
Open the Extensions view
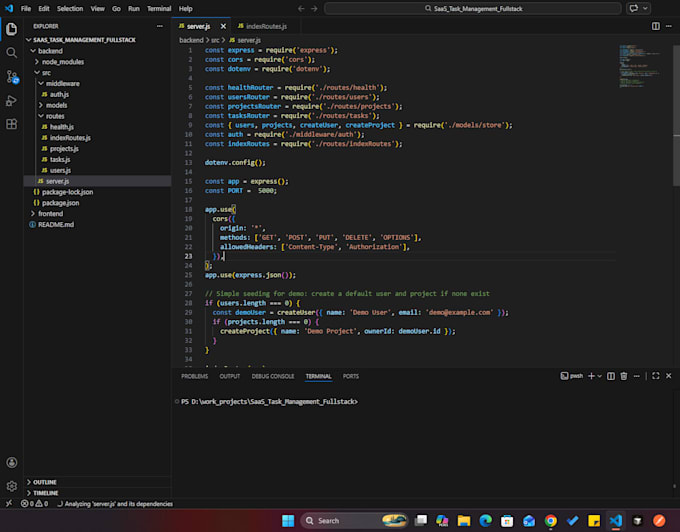[x=12, y=124]
